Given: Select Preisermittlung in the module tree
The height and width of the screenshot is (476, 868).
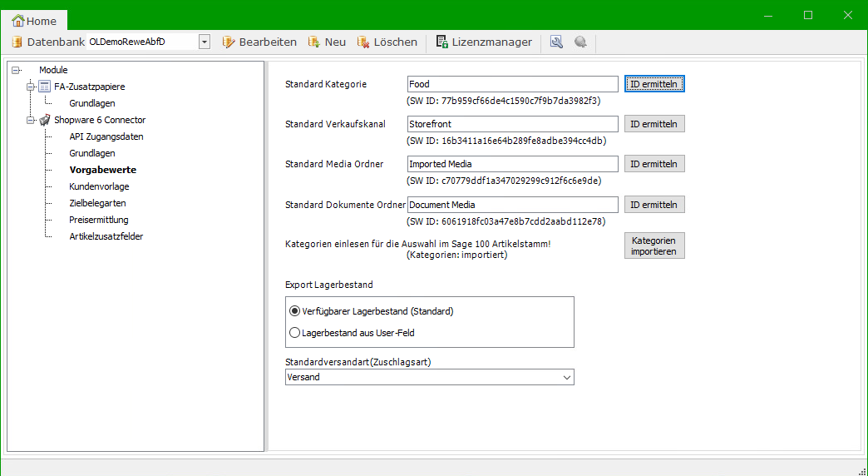Looking at the screenshot, I should click(99, 220).
